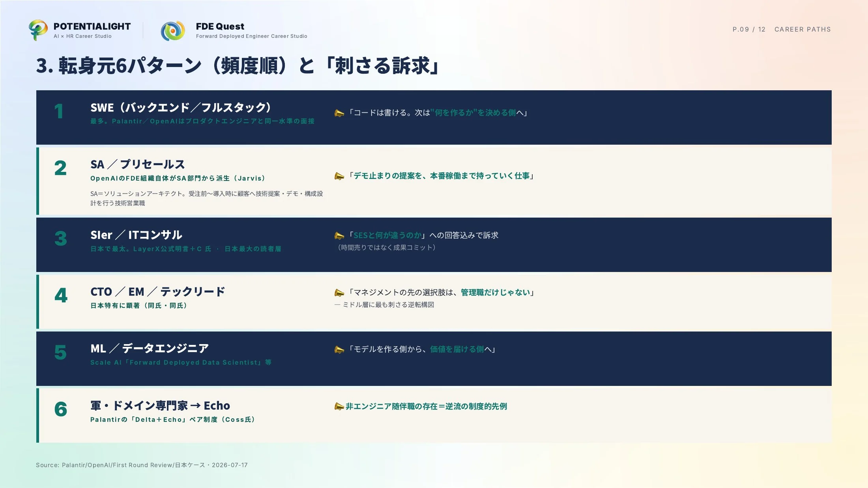The width and height of the screenshot is (868, 488).
Task: Click the title 'ML ／ データエンジニア'
Action: pos(150,348)
